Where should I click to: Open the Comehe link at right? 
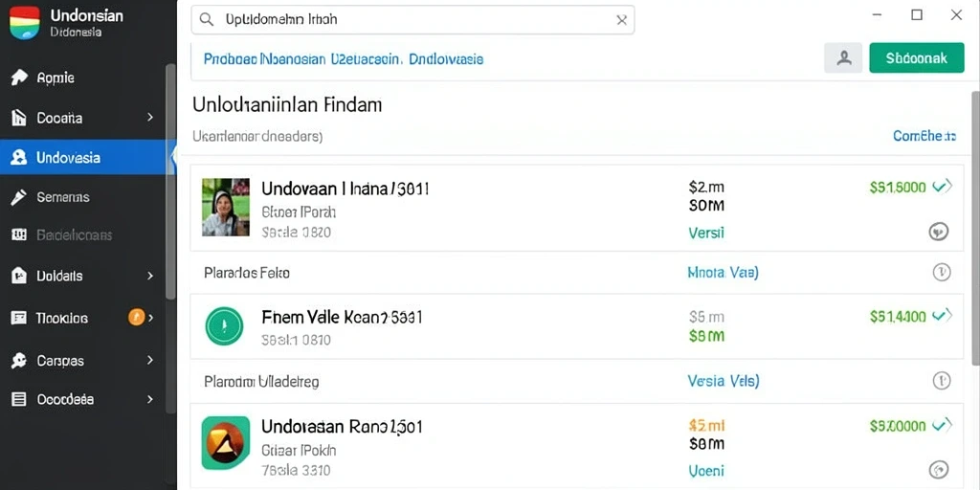(x=924, y=136)
